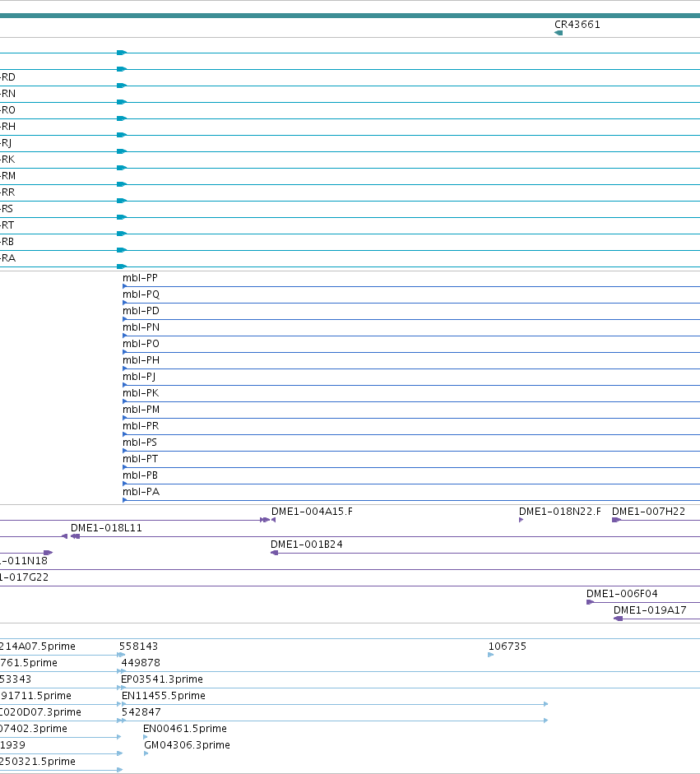The height and width of the screenshot is (774, 700).
Task: Select the mbl-PO protein track label
Action: coord(141,344)
